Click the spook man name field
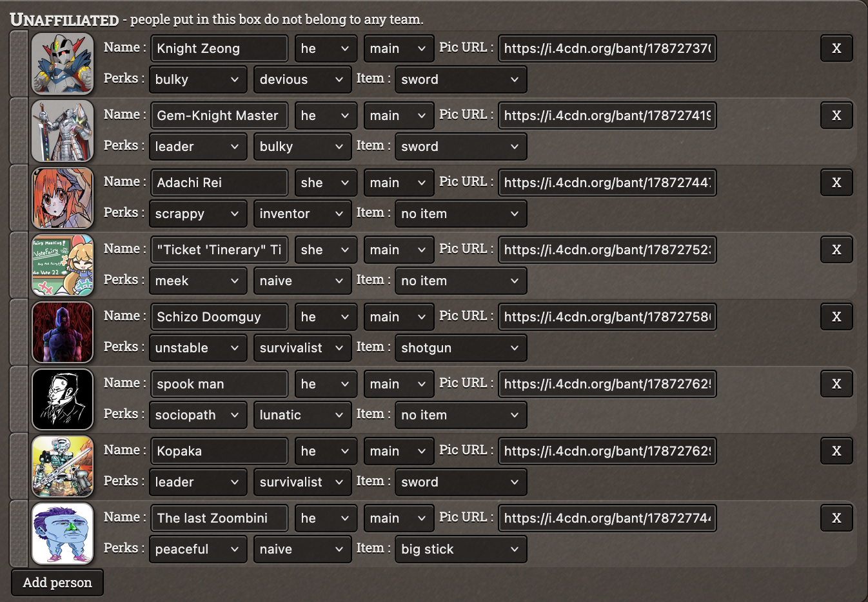Viewport: 868px width, 602px height. click(x=219, y=384)
